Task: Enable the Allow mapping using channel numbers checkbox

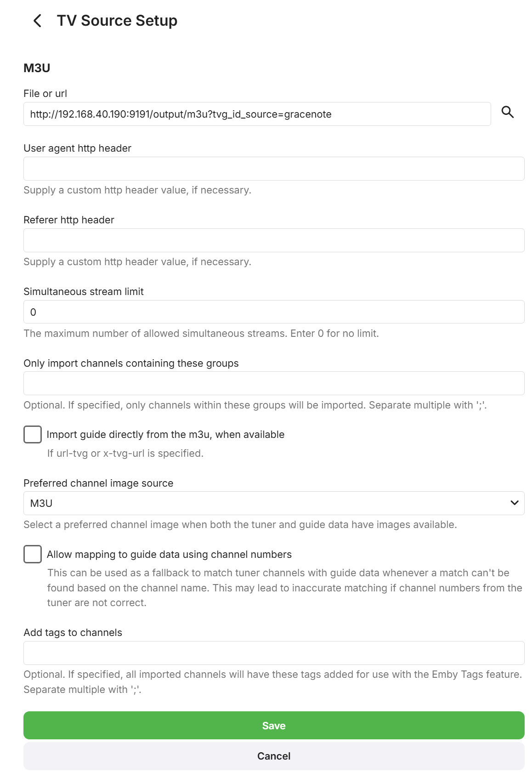Action: pyautogui.click(x=33, y=555)
